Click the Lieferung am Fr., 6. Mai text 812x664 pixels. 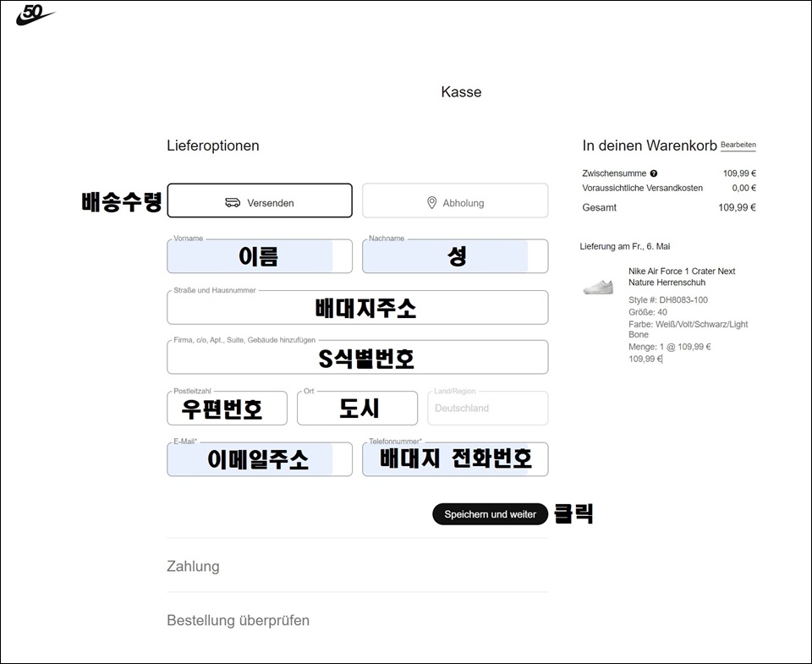coord(624,246)
